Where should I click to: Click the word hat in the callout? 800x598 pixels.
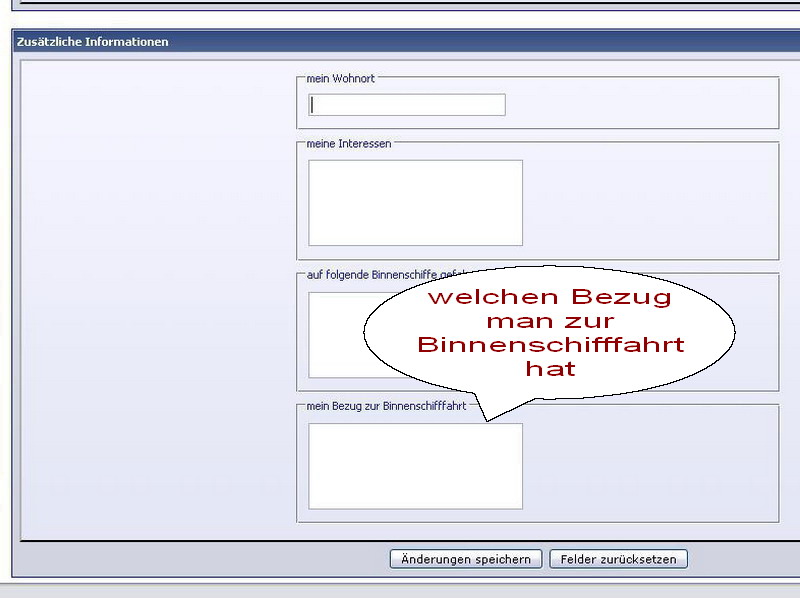tap(551, 369)
